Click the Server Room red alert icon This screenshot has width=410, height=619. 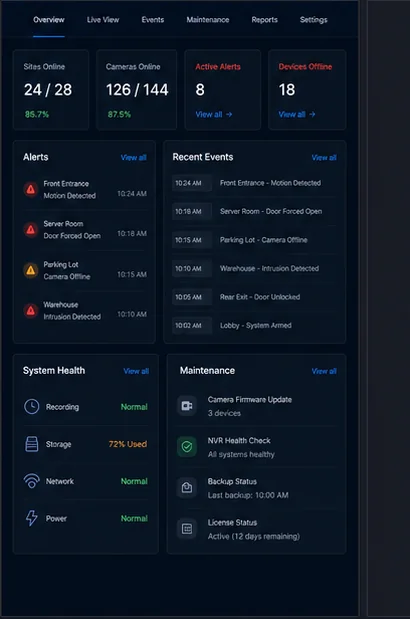[31, 229]
